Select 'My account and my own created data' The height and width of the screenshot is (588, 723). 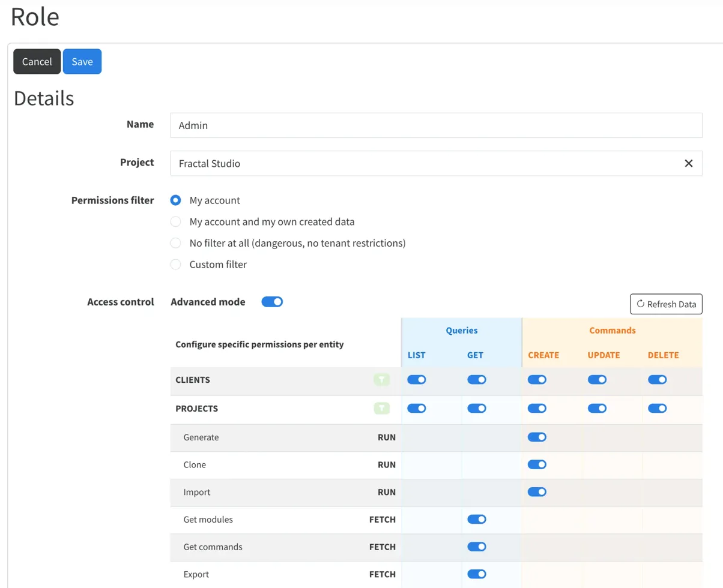click(176, 222)
